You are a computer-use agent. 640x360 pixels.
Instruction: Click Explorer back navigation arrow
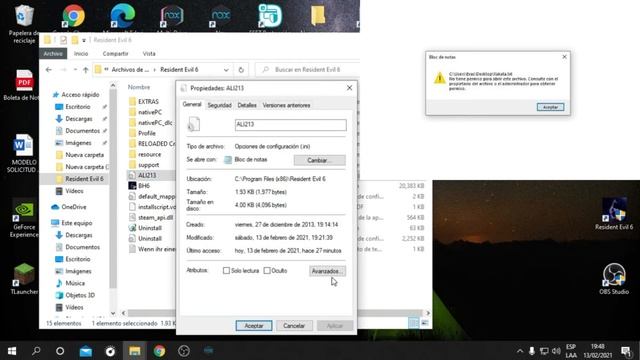[49, 70]
